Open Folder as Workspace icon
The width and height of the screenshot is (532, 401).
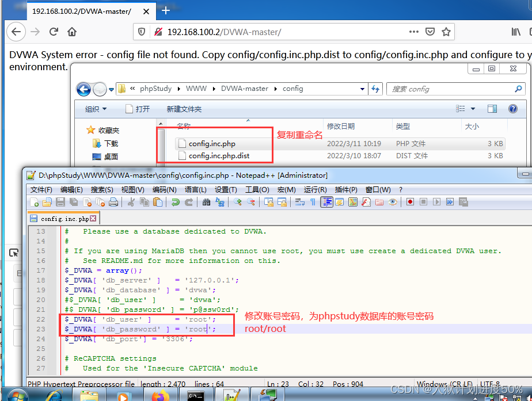coord(379,202)
